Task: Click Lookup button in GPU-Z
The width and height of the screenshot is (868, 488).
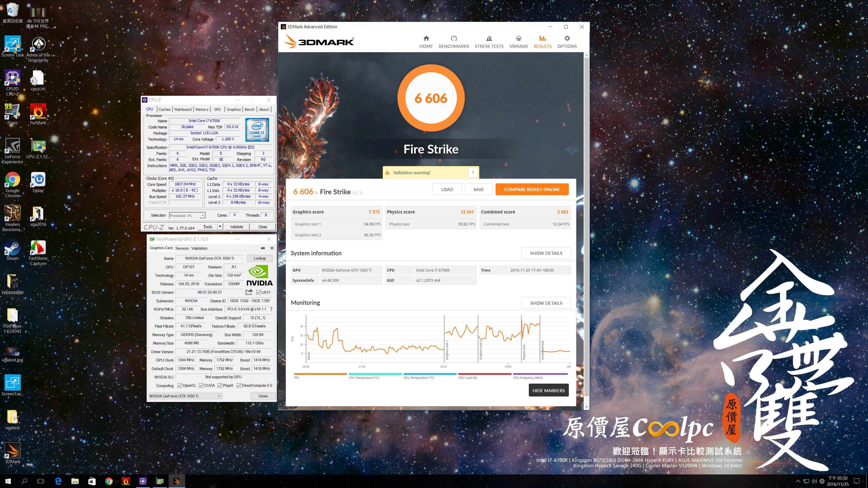Action: [x=259, y=258]
